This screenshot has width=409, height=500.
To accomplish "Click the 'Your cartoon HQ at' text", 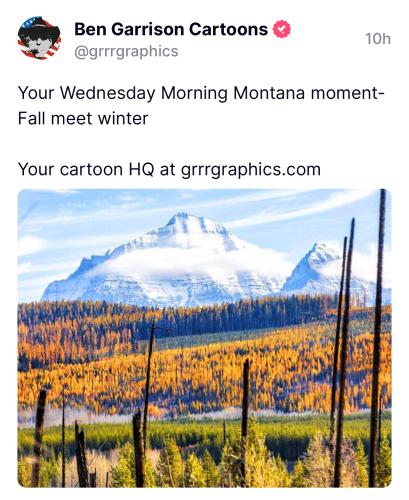I will pyautogui.click(x=97, y=169).
